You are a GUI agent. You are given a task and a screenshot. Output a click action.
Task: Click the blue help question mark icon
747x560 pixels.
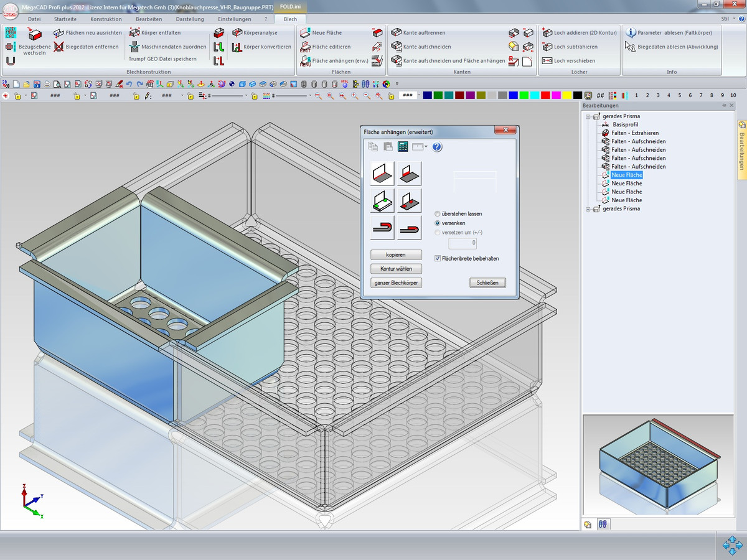coord(437,147)
